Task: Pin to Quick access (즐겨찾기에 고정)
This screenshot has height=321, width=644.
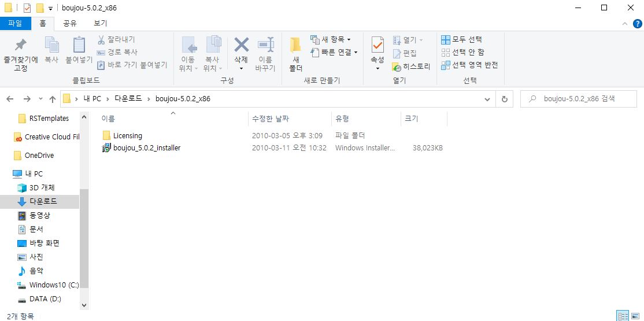Action: [21, 55]
